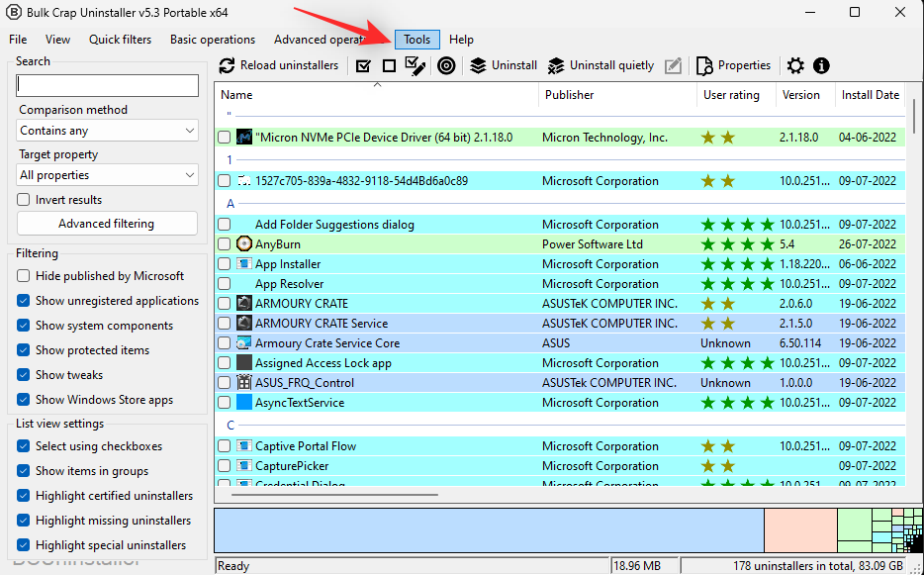Enable Hide published by Microsoft

click(22, 275)
